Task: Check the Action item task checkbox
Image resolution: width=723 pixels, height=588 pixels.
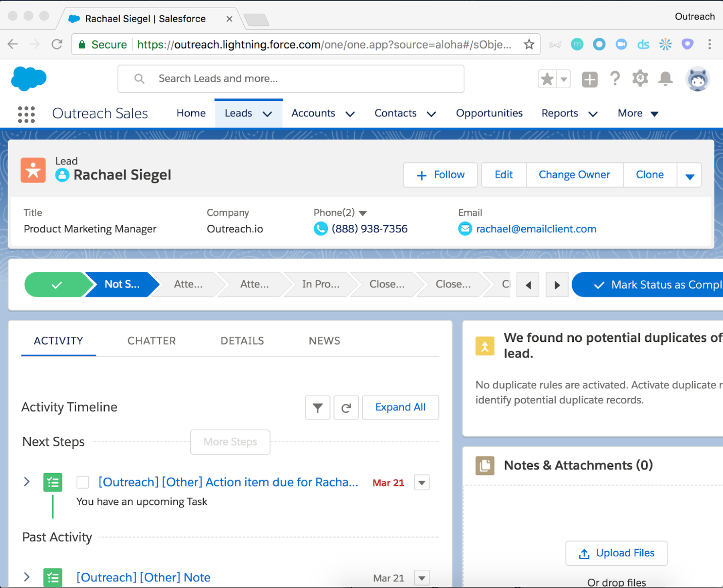Action: [x=83, y=483]
